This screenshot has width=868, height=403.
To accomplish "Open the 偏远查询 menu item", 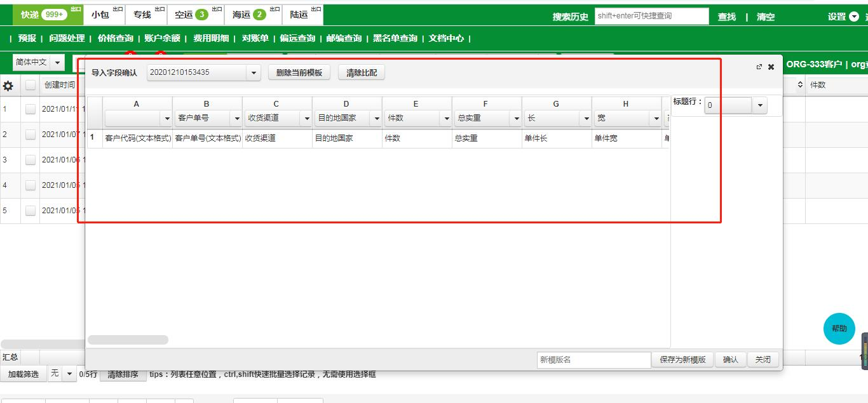I will pos(297,39).
